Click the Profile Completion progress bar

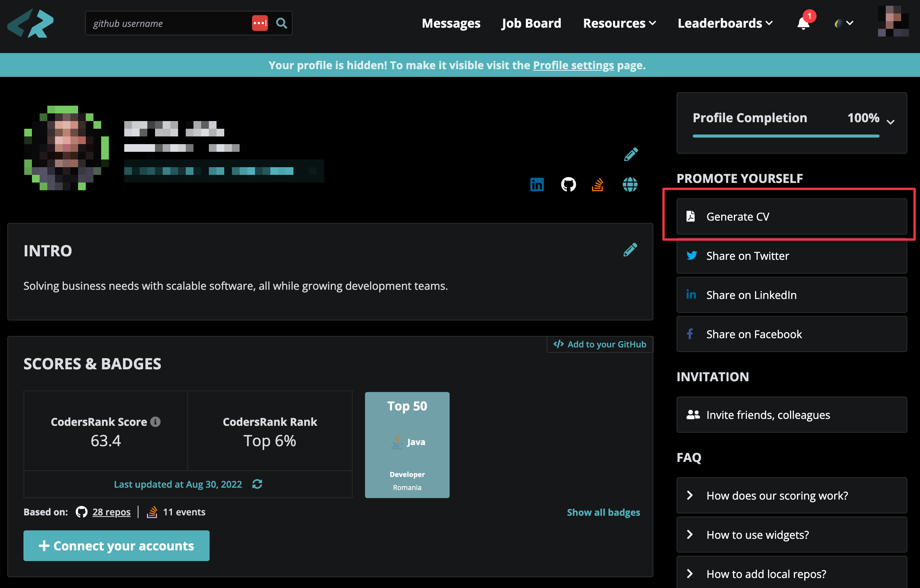point(786,136)
